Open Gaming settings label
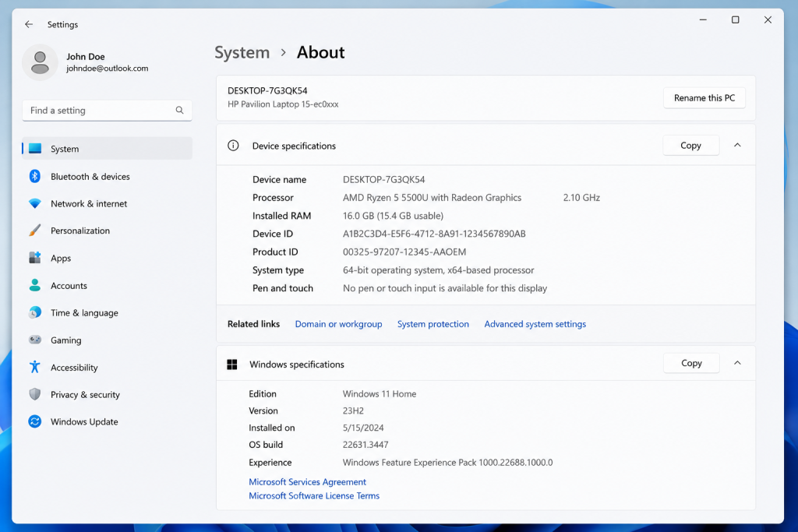Viewport: 798px width, 532px height. coord(65,340)
